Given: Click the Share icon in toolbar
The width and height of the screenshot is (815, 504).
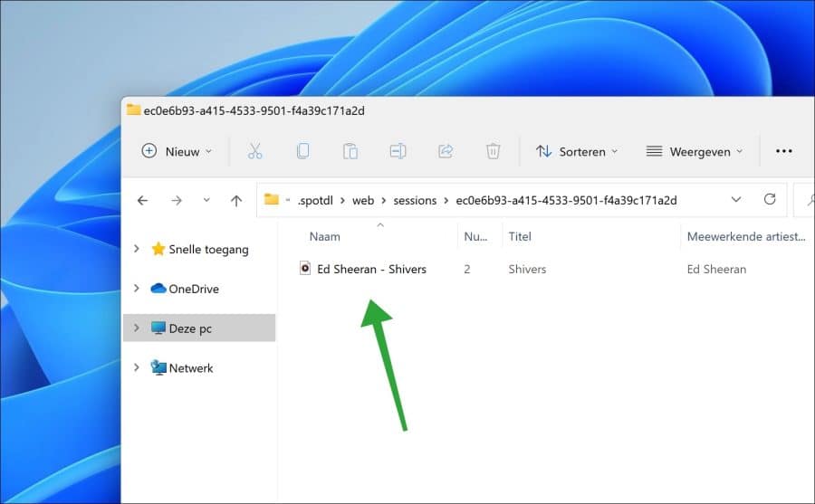Looking at the screenshot, I should (x=446, y=152).
